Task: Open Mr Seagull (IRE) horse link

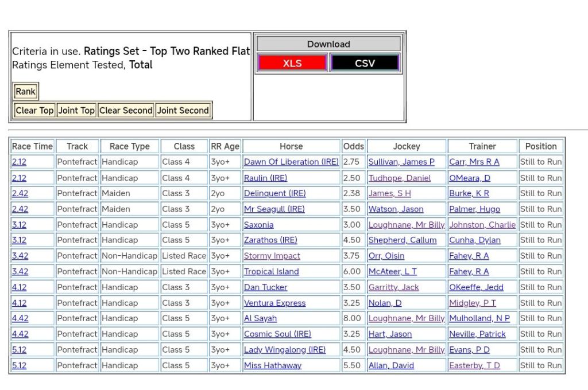Action: 274,209
